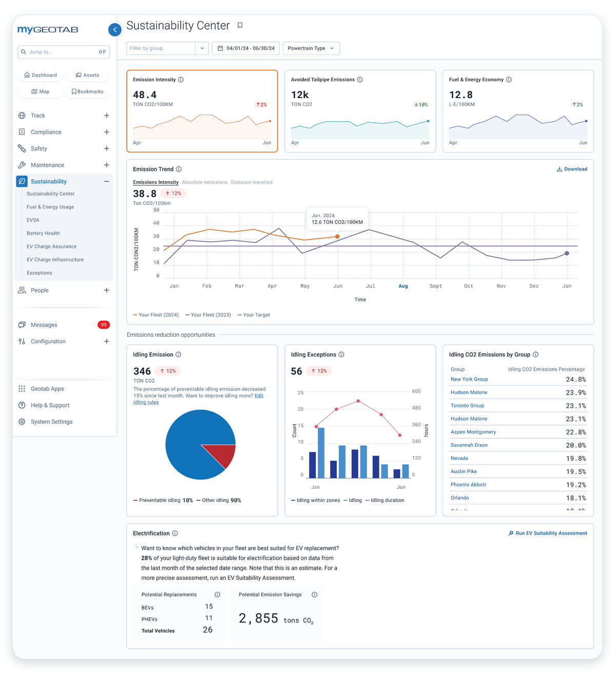The height and width of the screenshot is (676, 616).
Task: Click Run EV Suitability Assessment
Action: pos(548,533)
